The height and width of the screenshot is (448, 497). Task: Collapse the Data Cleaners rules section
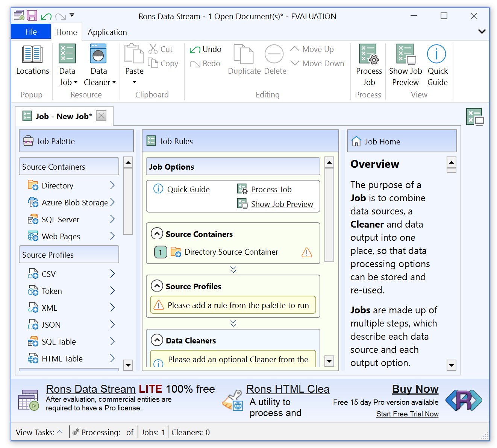(157, 340)
